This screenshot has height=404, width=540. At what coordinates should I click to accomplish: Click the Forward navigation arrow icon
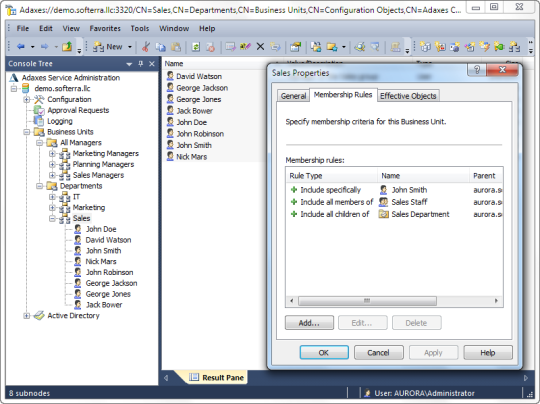click(44, 46)
